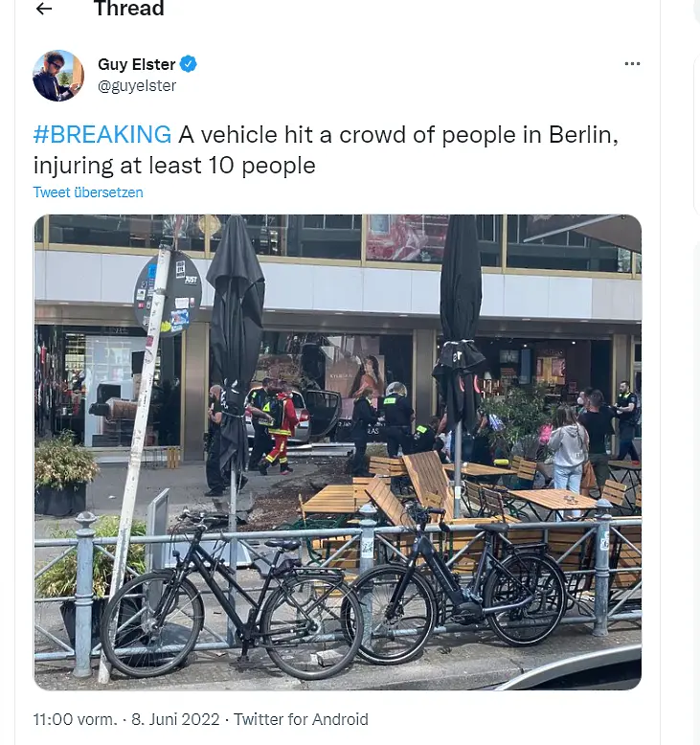Image resolution: width=700 pixels, height=745 pixels.
Task: Go back using the Thread arrow
Action: [x=44, y=9]
